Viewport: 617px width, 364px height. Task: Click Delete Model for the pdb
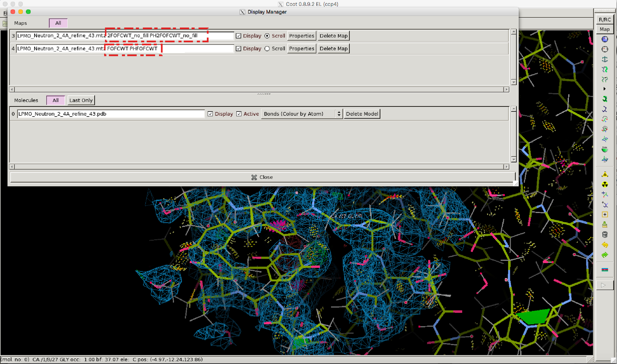click(x=362, y=114)
